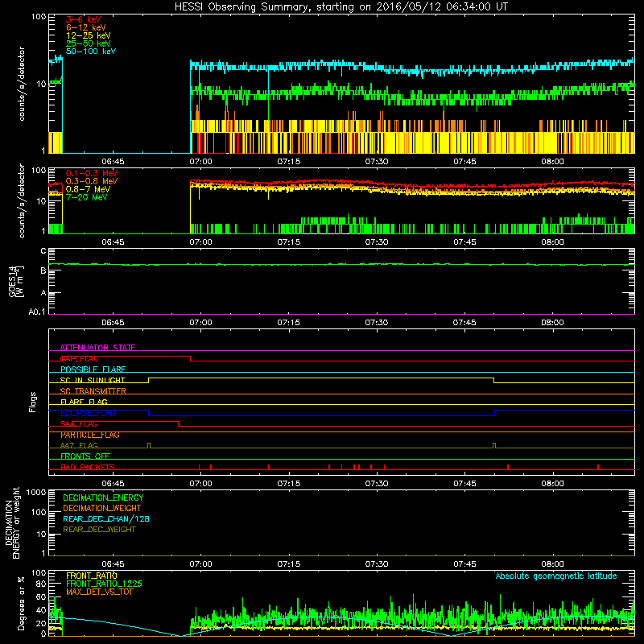
Task: Select the ATTENUATOR_STATE flag label
Action: 97,348
